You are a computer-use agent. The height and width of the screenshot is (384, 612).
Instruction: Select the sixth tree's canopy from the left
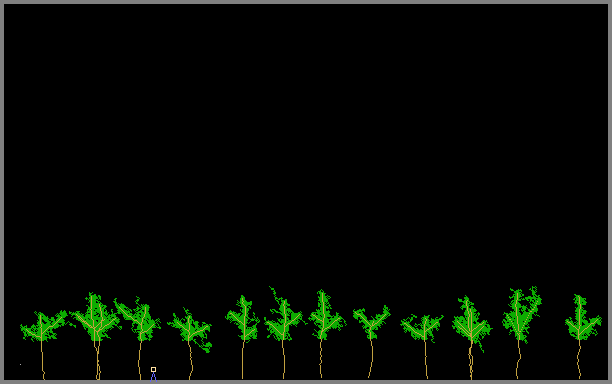tap(284, 315)
